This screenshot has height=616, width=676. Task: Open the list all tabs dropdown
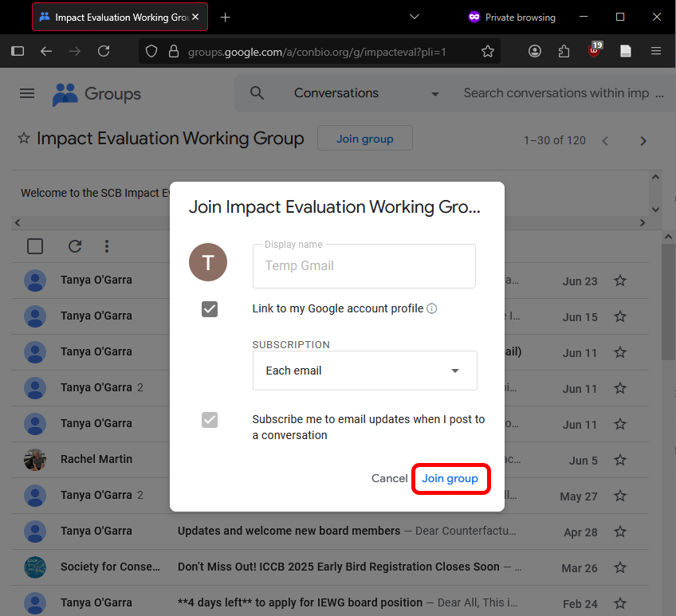point(414,17)
